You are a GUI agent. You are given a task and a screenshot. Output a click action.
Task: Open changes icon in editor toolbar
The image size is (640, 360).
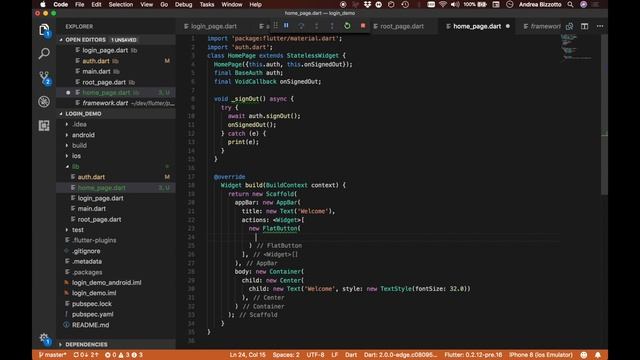click(569, 26)
